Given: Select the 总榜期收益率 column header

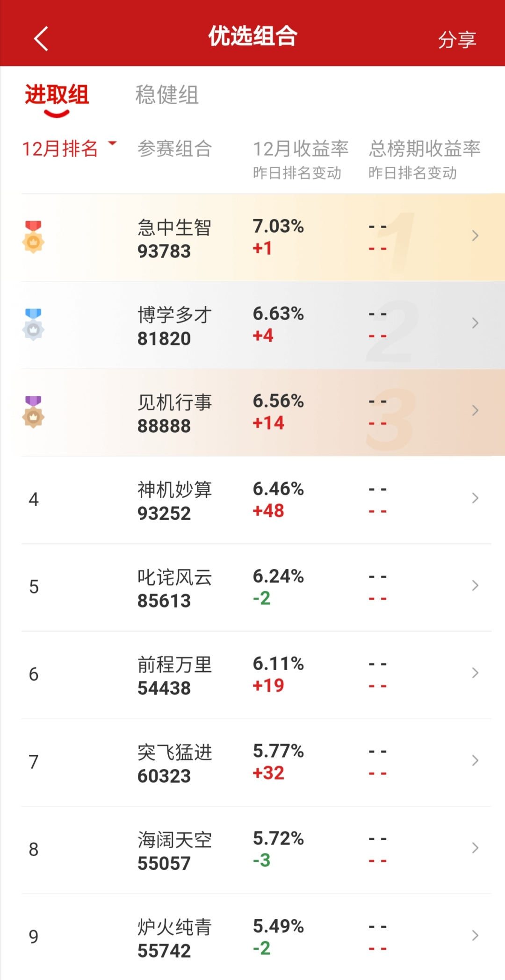Looking at the screenshot, I should (x=425, y=149).
